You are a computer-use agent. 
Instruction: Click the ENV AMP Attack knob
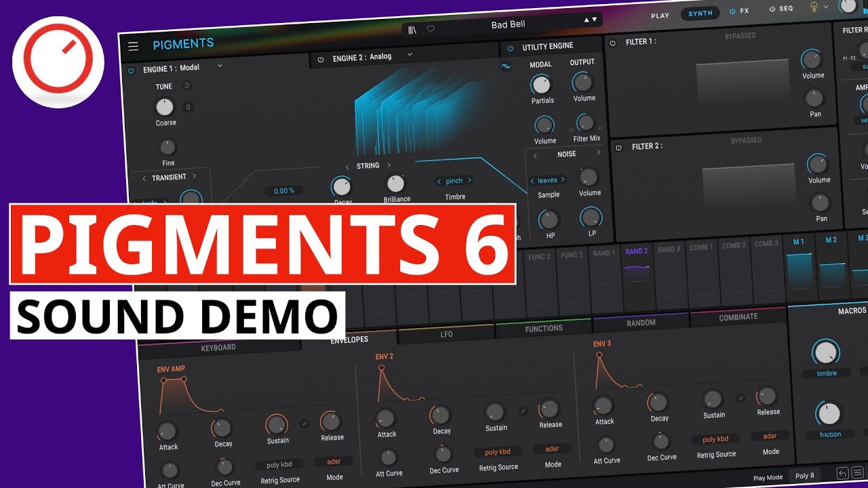click(167, 431)
